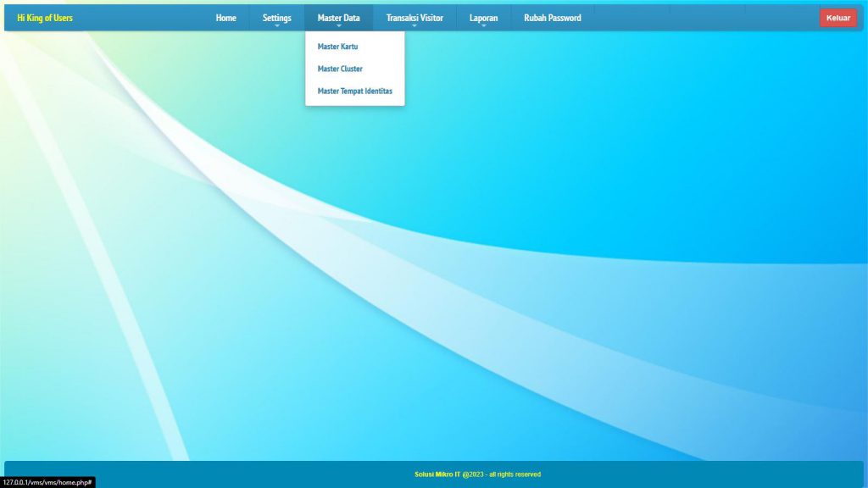This screenshot has height=488, width=868.
Task: Click the status bar URL in corner
Action: coord(47,482)
